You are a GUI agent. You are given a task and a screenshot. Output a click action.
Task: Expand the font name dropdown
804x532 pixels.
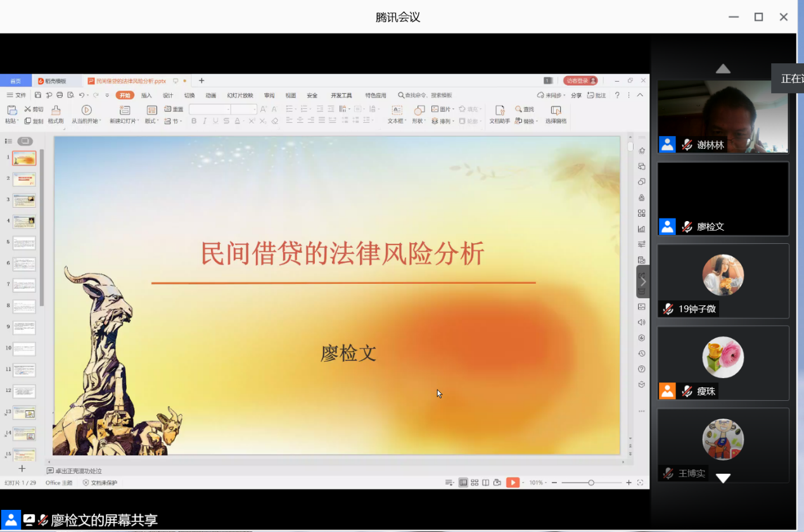pos(228,110)
